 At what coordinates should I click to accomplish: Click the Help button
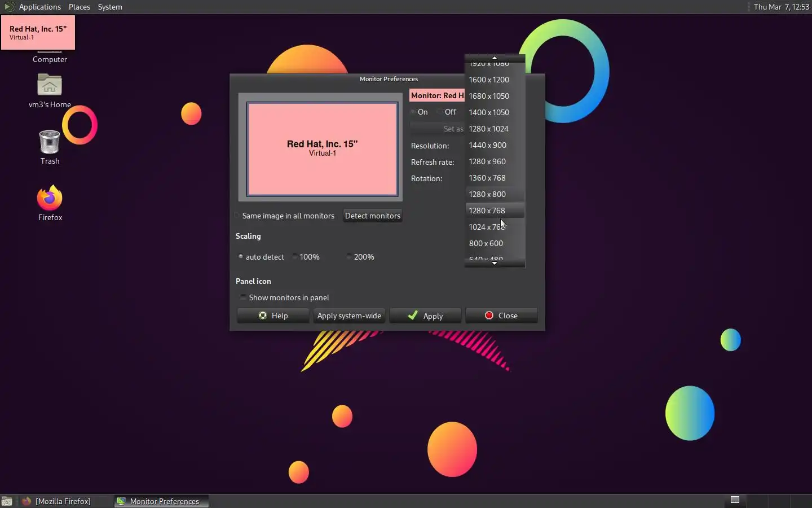(273, 316)
